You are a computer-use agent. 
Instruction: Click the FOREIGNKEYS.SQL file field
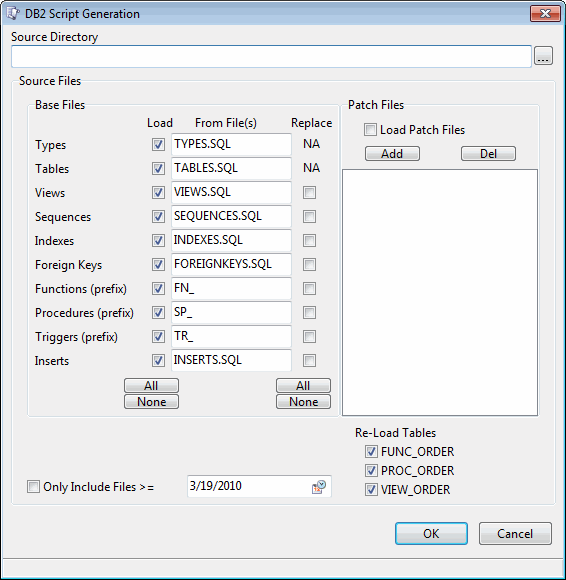pyautogui.click(x=231, y=264)
